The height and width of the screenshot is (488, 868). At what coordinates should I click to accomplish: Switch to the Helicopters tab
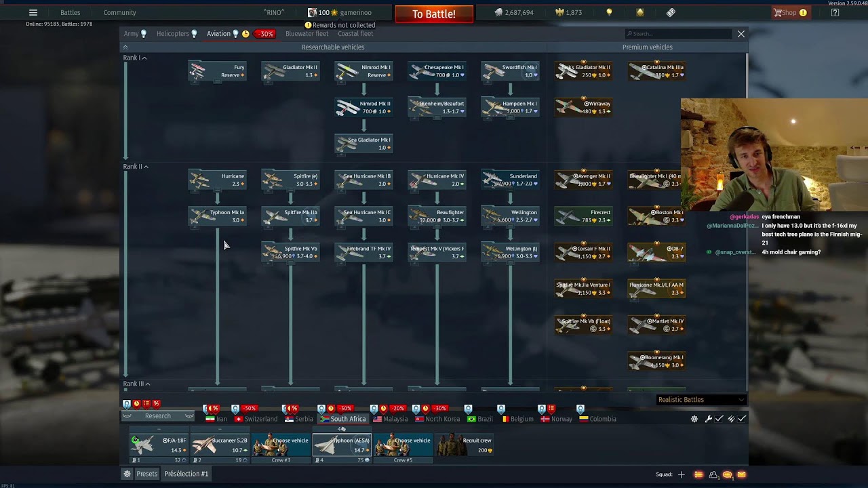(176, 33)
